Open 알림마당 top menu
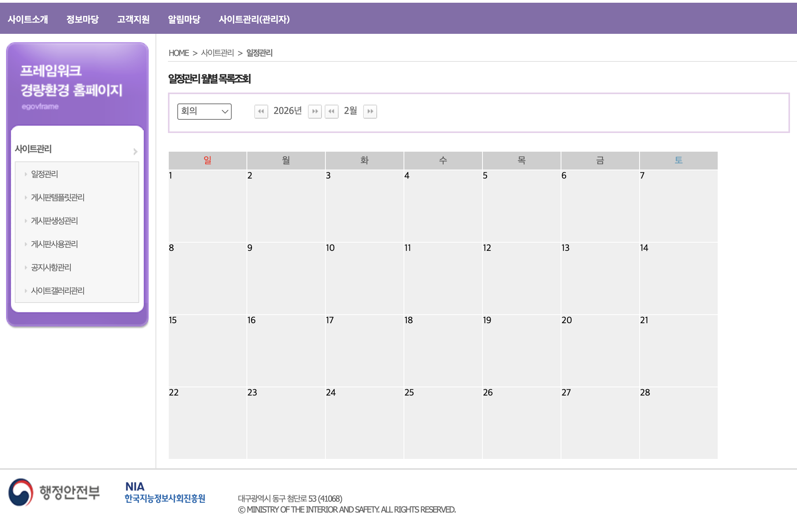This screenshot has width=797, height=532. (x=184, y=19)
